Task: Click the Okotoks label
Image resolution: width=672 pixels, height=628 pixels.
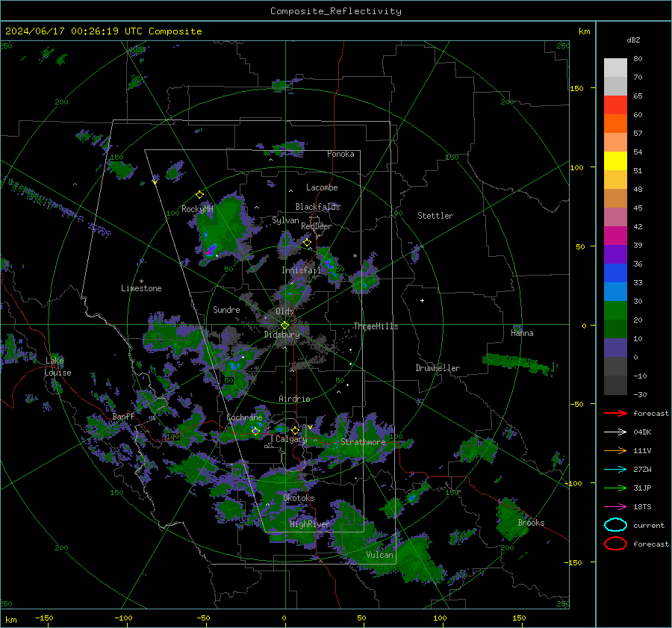Action: [x=299, y=498]
